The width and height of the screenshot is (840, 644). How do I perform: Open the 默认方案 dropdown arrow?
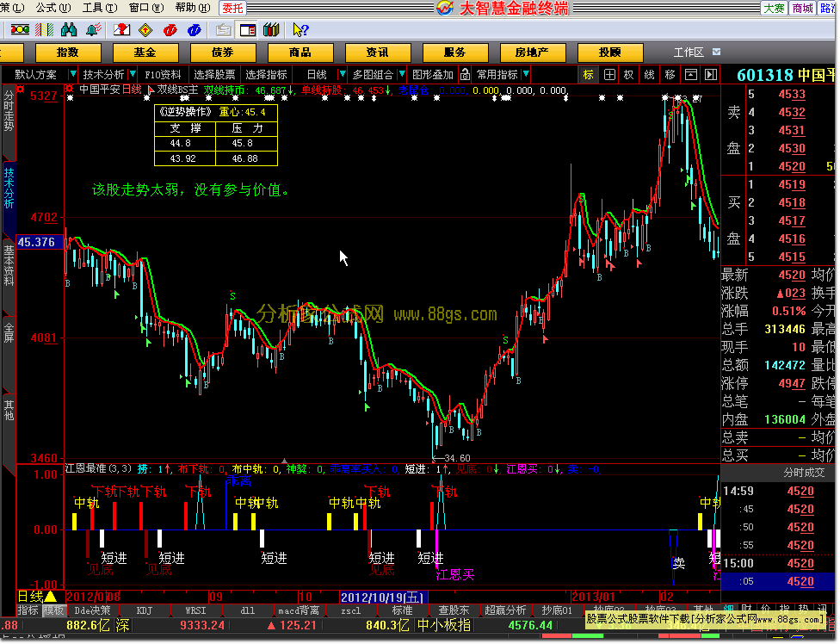click(72, 74)
